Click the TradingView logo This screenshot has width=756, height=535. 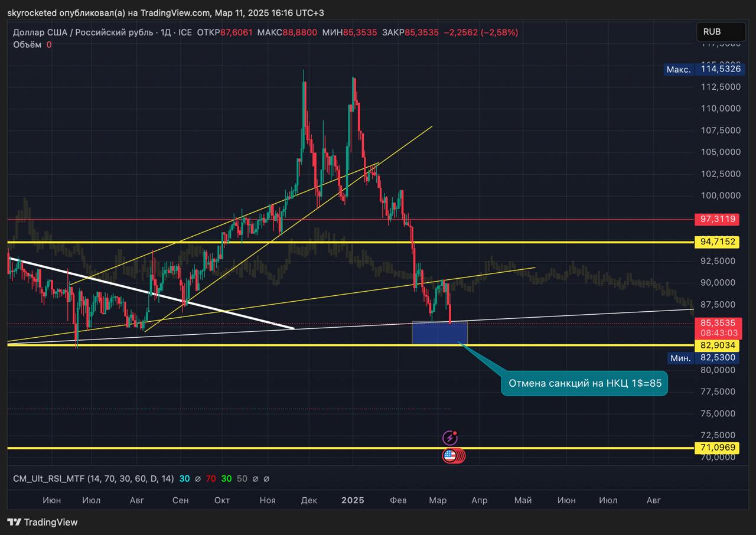pyautogui.click(x=43, y=522)
